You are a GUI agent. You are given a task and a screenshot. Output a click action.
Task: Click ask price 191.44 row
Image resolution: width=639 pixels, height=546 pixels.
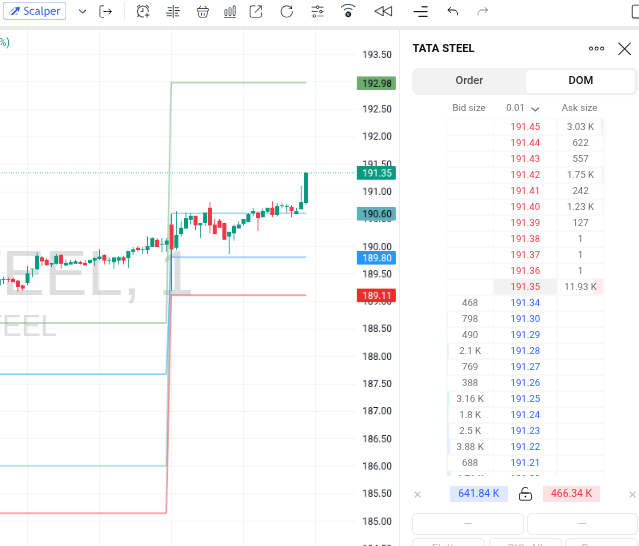(525, 143)
